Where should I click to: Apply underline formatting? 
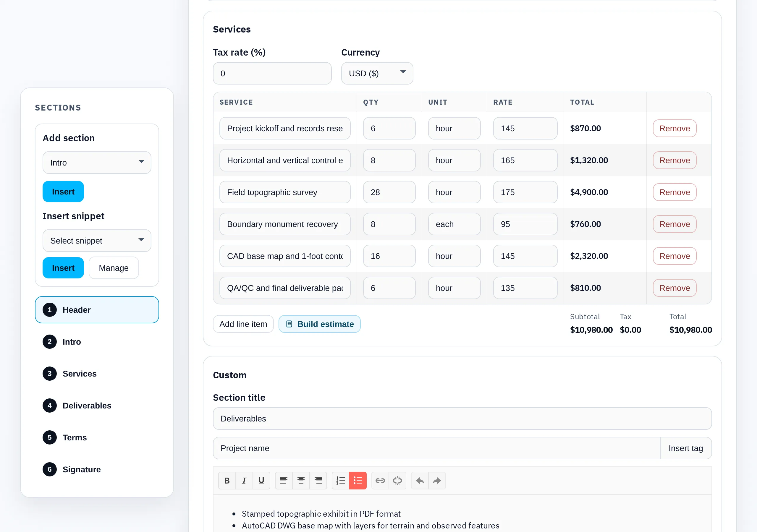click(x=261, y=481)
